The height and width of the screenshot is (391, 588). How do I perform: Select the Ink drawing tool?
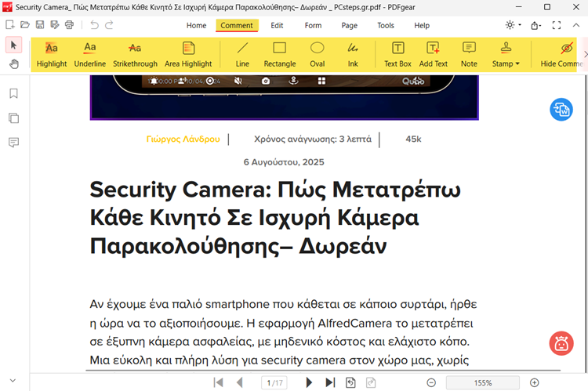point(353,54)
